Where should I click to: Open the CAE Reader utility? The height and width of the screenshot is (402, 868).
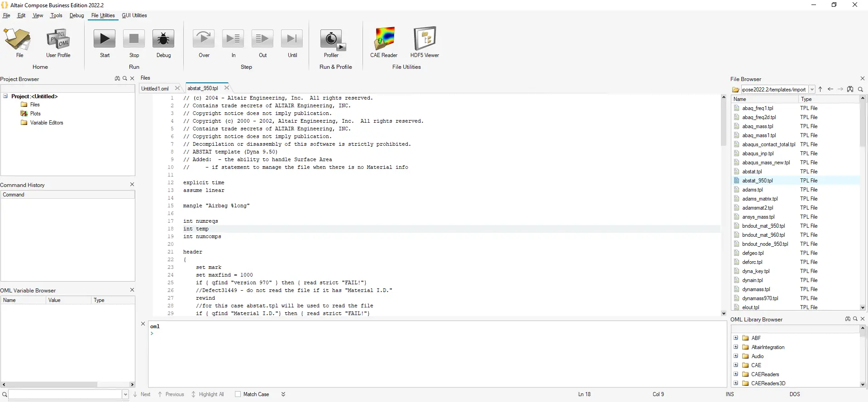point(384,43)
